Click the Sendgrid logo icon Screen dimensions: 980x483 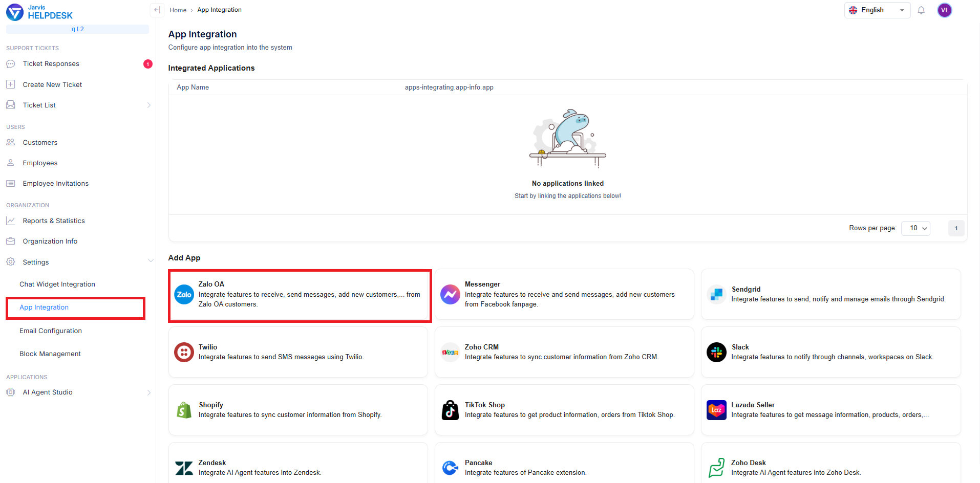(716, 294)
